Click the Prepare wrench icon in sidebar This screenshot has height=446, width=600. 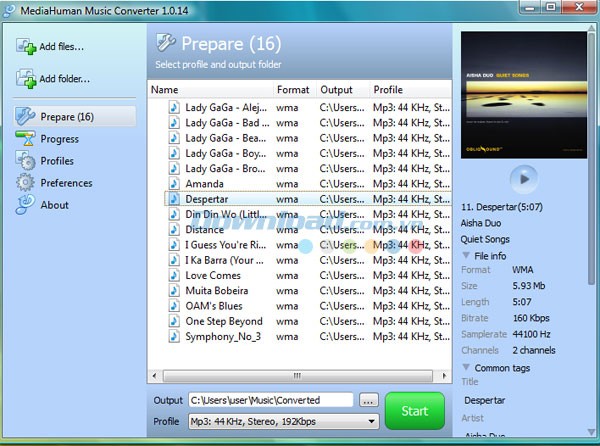[25, 116]
